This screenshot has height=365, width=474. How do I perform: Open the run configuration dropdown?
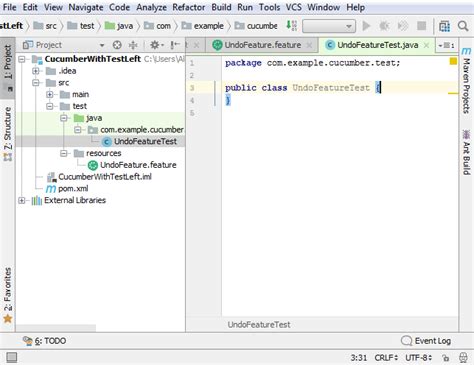[x=329, y=26]
